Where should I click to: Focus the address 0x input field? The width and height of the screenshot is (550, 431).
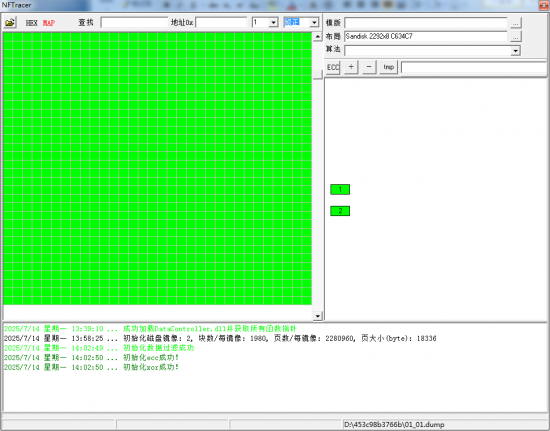[x=221, y=22]
